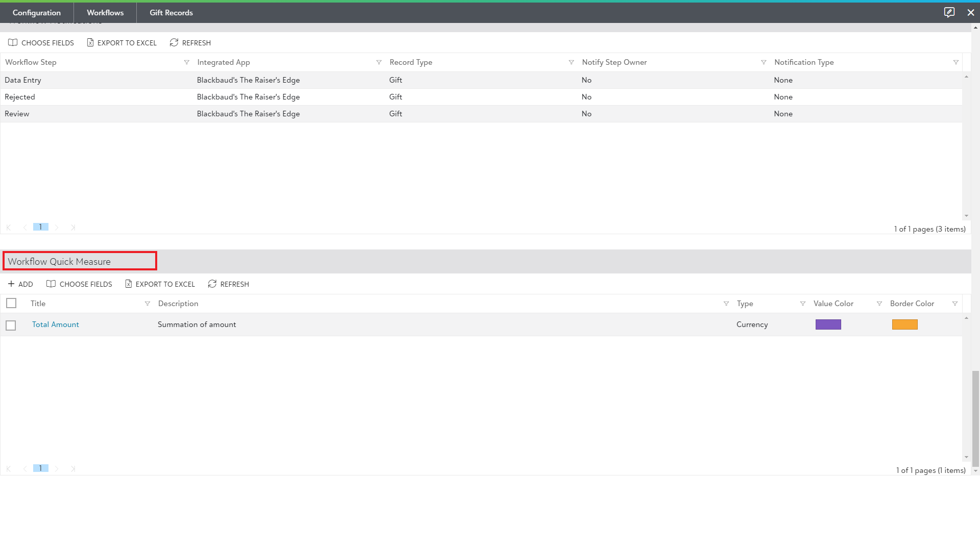Click the orange Border Color swatch

(x=904, y=324)
